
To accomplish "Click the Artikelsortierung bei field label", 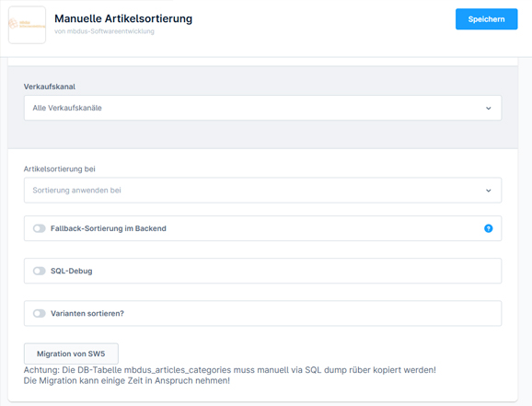I will point(60,169).
